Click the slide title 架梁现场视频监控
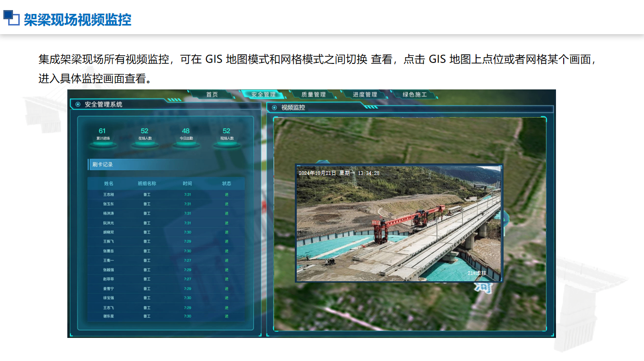644x361 pixels. pyautogui.click(x=77, y=20)
